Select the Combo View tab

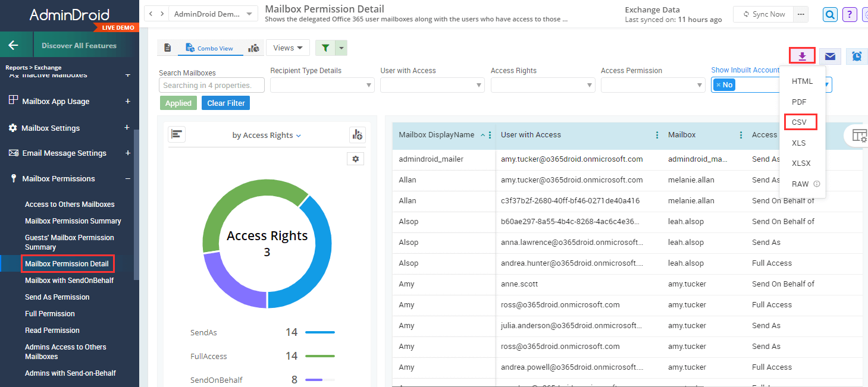tap(210, 48)
